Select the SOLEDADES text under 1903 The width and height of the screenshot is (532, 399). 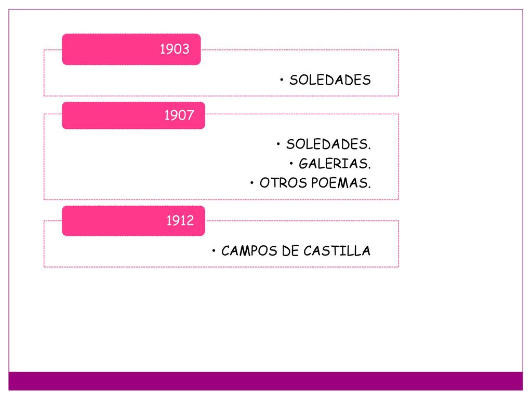point(330,80)
